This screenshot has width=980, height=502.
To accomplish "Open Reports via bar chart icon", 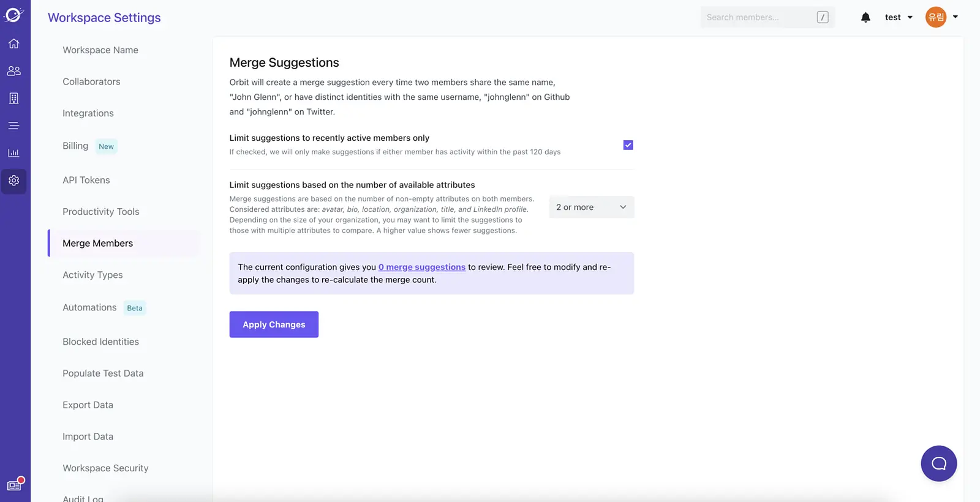I will pyautogui.click(x=13, y=153).
